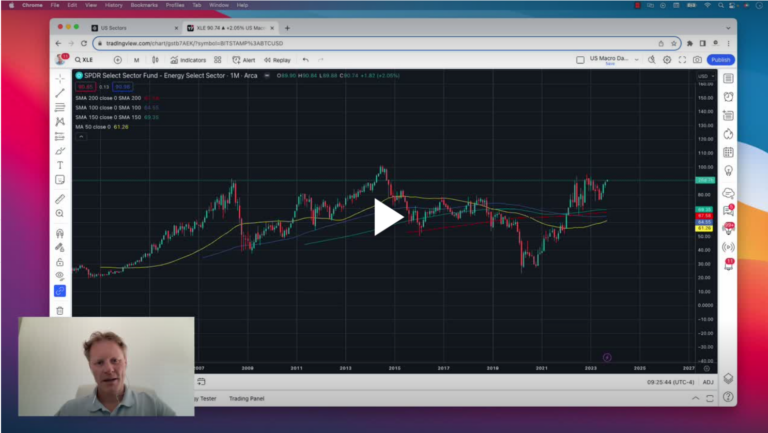Start Replay mode from toolbar
The width and height of the screenshot is (768, 433).
coord(279,60)
